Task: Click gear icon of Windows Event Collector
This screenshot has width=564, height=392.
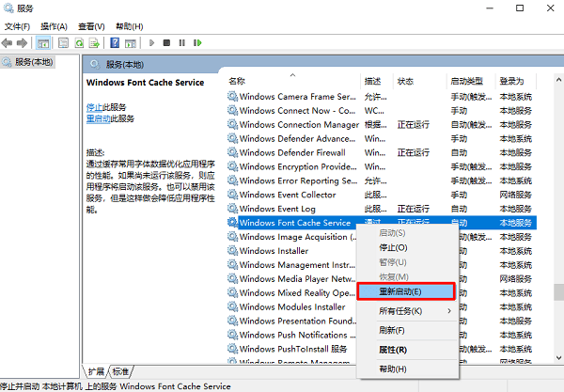Action: (233, 195)
